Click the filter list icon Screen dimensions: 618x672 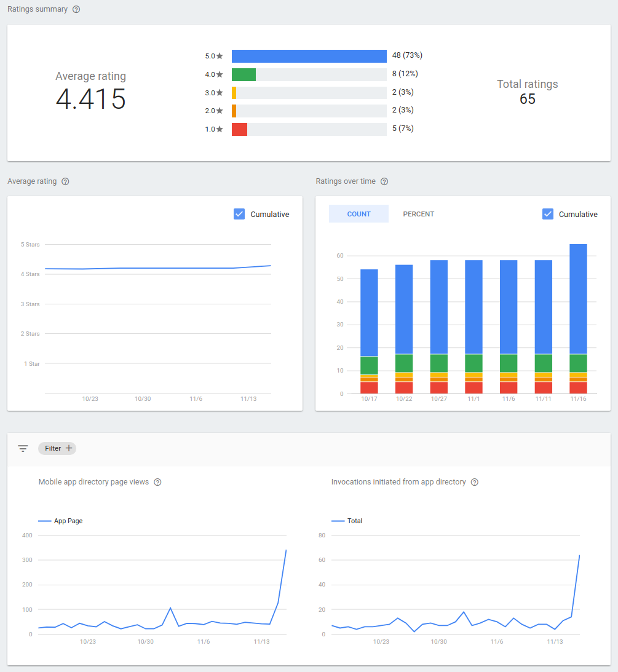(23, 449)
